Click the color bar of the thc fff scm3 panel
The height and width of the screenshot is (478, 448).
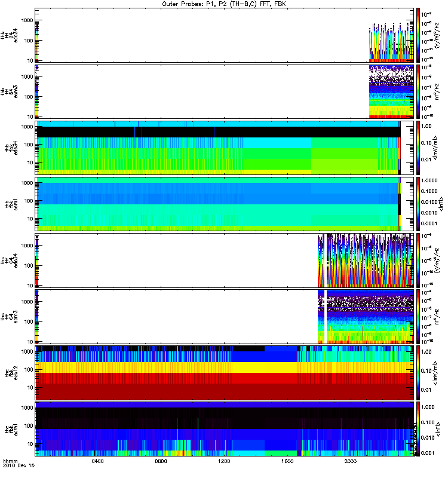coord(418,317)
